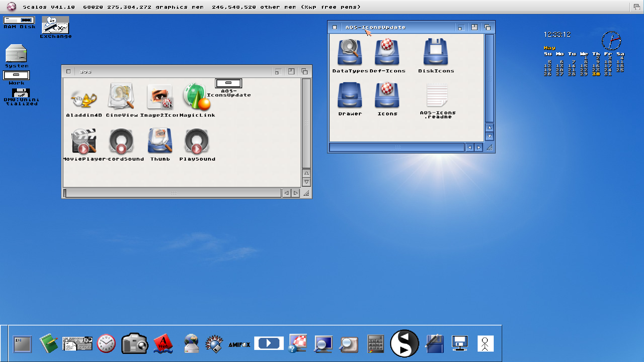Screen dimensions: 644x362
Task: Click the shell terminal dock icon
Action: click(22, 344)
